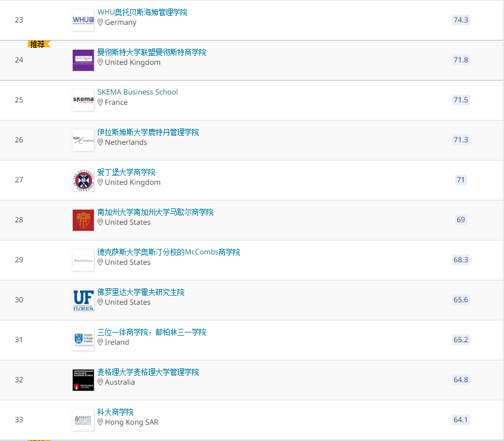Click rank number 25
Image resolution: width=504 pixels, height=441 pixels.
pyautogui.click(x=19, y=100)
